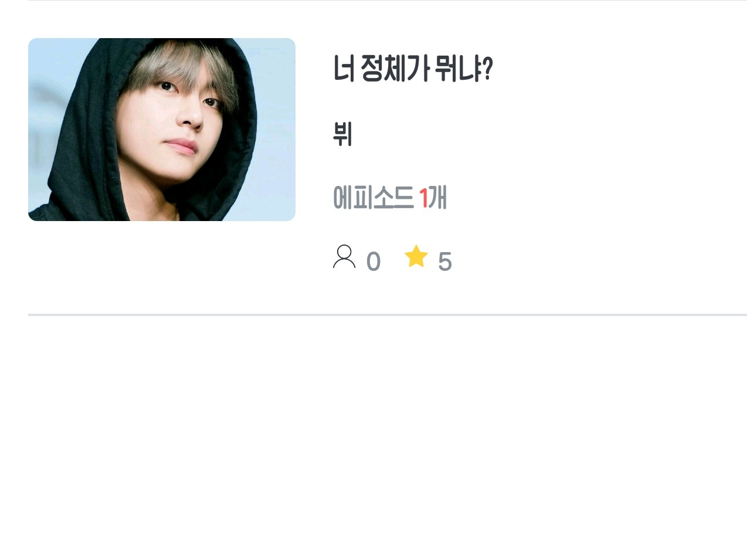Click the 개 character after the red 1

pos(438,197)
